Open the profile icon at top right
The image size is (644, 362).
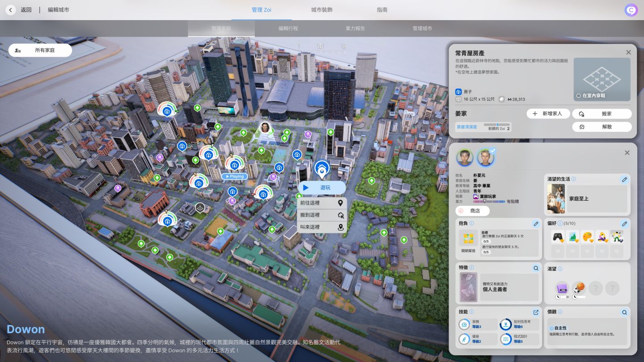(631, 10)
